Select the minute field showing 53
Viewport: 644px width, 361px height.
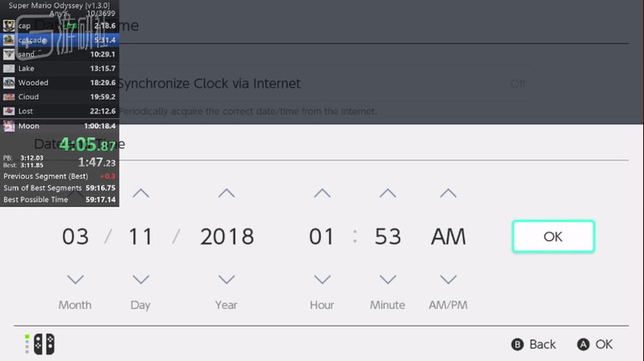388,237
